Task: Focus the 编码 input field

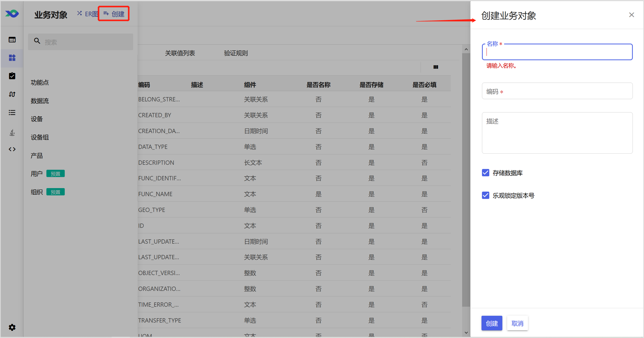Action: 557,91
